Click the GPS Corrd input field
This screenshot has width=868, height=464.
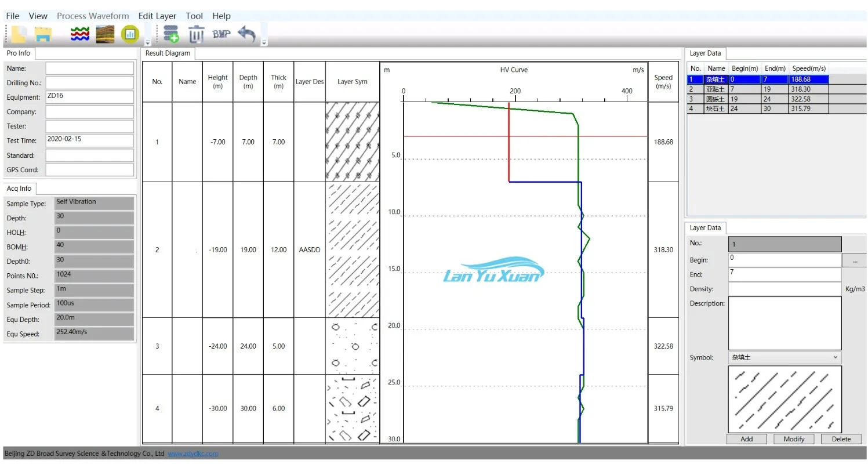(x=90, y=170)
